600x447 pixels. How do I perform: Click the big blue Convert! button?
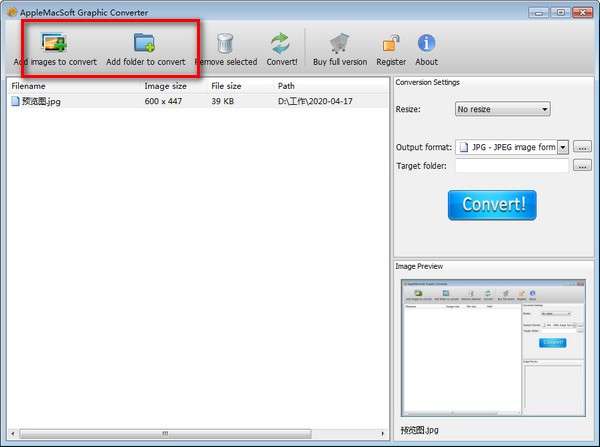[492, 205]
